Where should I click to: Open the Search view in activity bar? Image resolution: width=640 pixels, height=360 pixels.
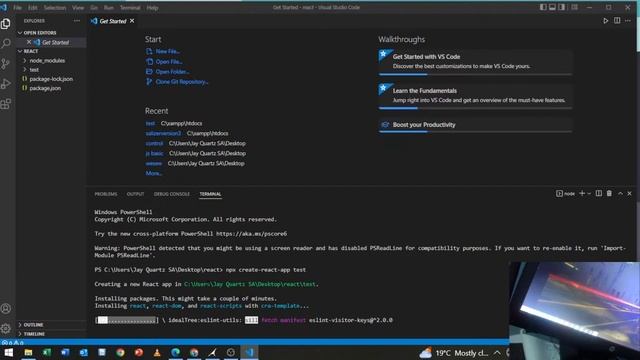pos(6,43)
